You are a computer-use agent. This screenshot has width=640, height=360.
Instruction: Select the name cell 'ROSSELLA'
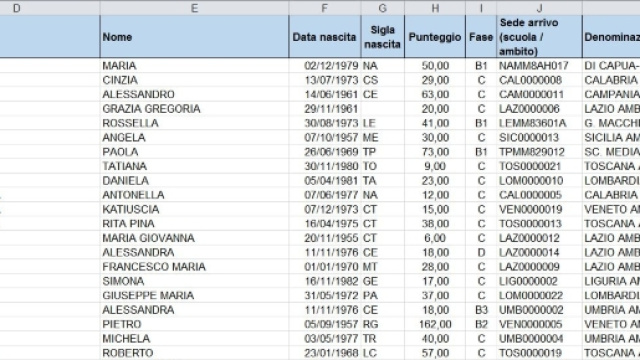point(194,123)
